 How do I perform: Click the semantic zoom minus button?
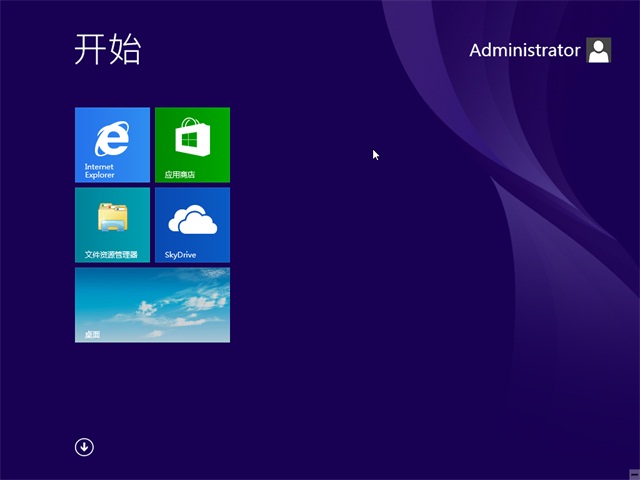632,473
